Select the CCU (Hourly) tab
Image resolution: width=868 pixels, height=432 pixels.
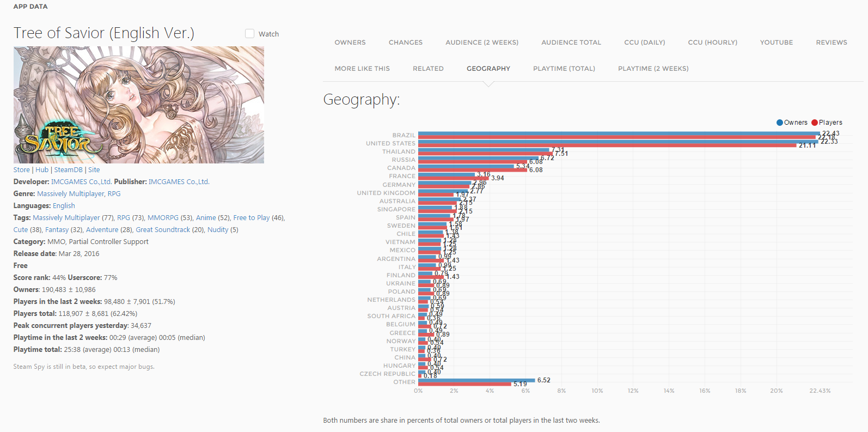712,42
